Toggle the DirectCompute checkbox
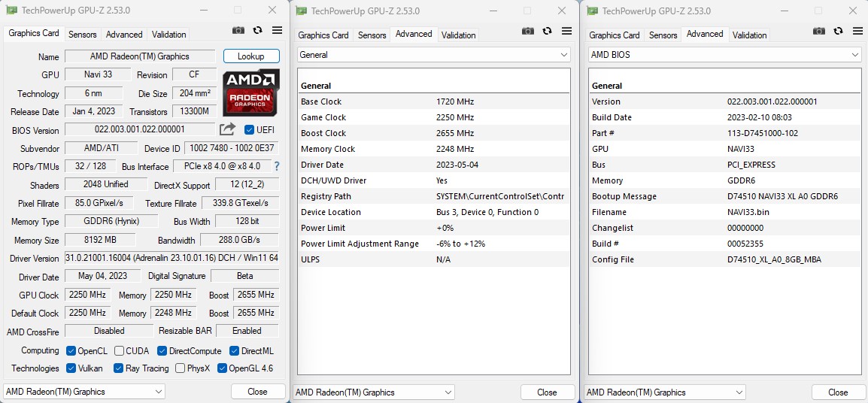This screenshot has width=868, height=403. coord(162,351)
